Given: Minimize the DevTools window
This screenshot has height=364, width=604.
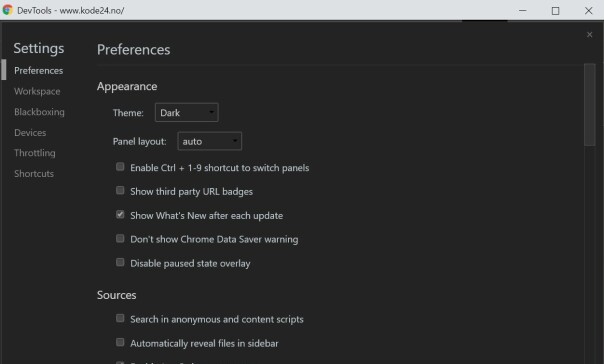Looking at the screenshot, I should (x=522, y=10).
